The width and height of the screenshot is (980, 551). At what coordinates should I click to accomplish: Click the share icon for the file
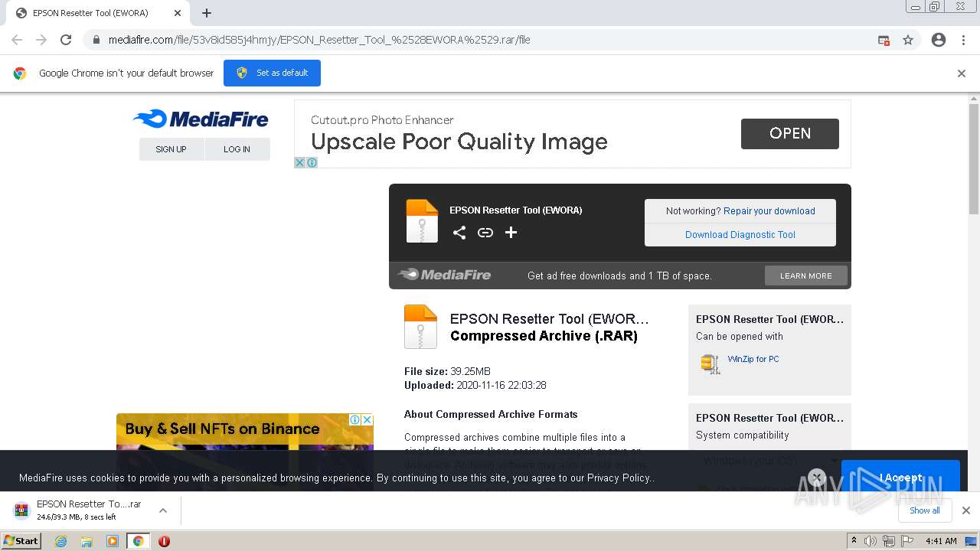pos(459,233)
